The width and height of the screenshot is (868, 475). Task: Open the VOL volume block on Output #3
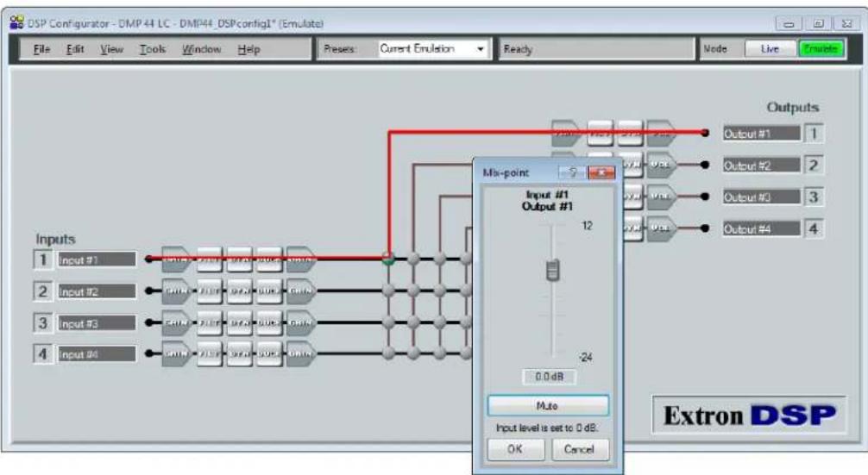(x=660, y=197)
